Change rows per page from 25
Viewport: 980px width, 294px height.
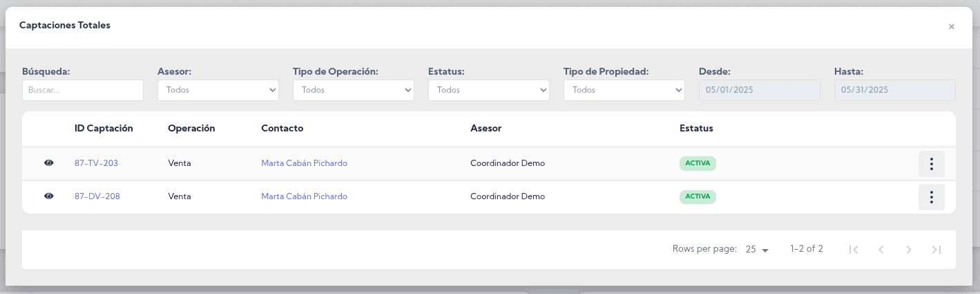[x=757, y=250]
